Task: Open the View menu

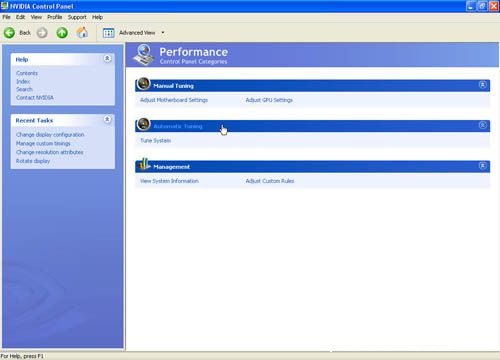Action: 36,17
